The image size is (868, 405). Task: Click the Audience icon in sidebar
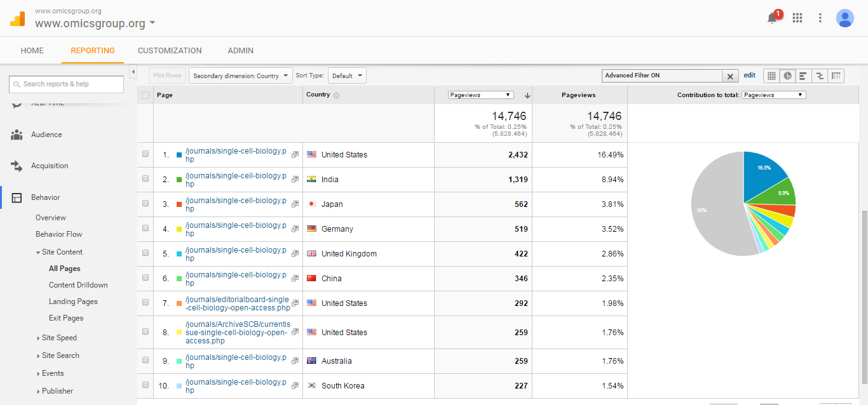17,135
